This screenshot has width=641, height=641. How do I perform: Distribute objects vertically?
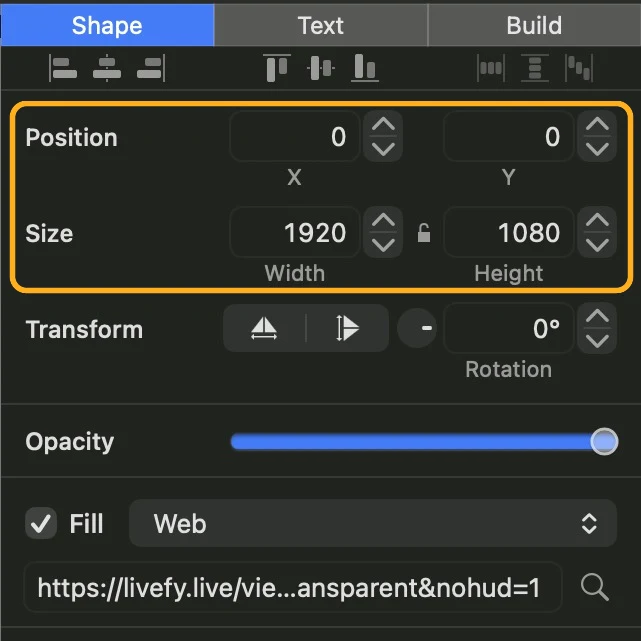535,68
